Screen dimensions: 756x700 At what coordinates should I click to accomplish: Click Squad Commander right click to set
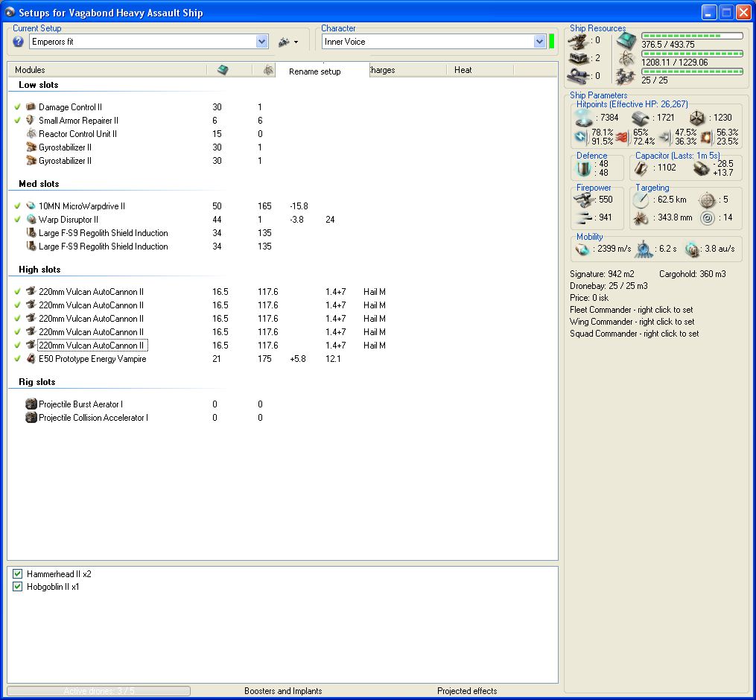pos(634,334)
